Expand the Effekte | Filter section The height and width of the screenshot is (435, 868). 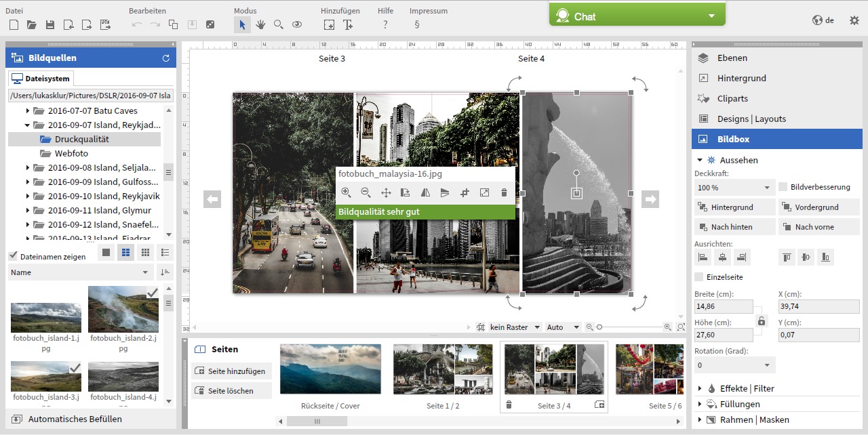coord(746,389)
